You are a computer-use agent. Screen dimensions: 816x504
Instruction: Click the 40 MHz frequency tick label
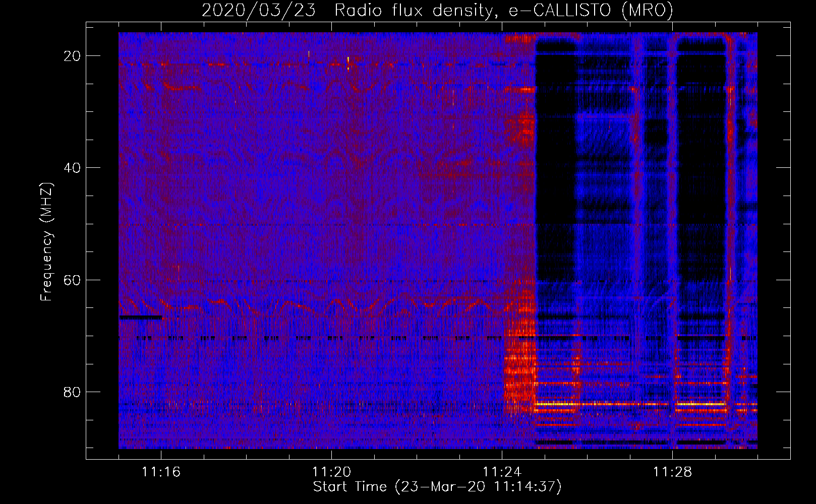point(72,168)
